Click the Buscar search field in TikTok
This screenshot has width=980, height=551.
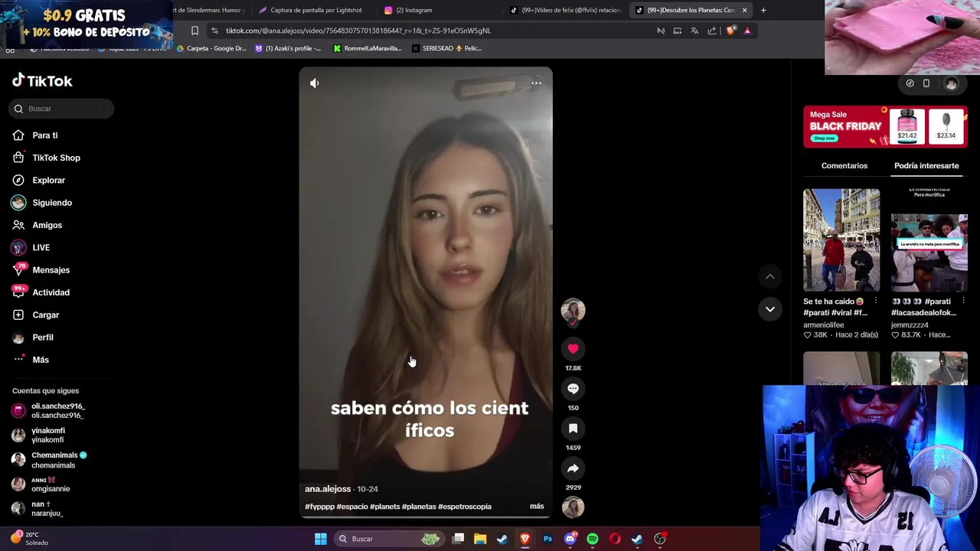click(x=62, y=109)
